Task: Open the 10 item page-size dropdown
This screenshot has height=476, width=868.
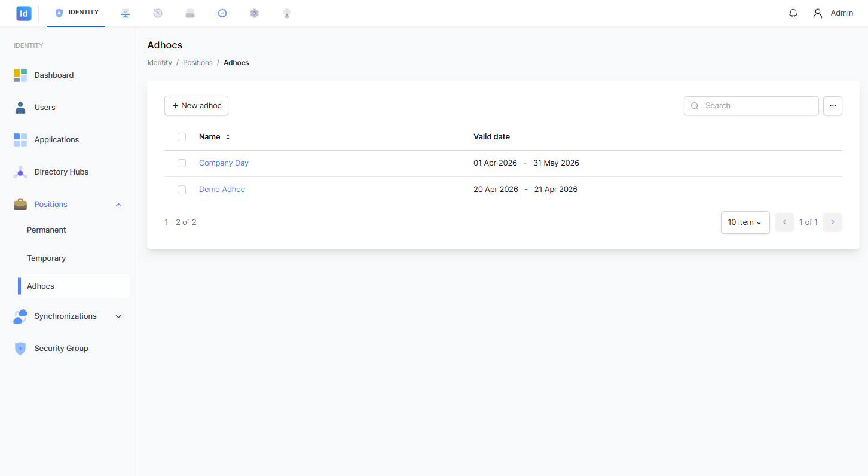Action: (745, 222)
